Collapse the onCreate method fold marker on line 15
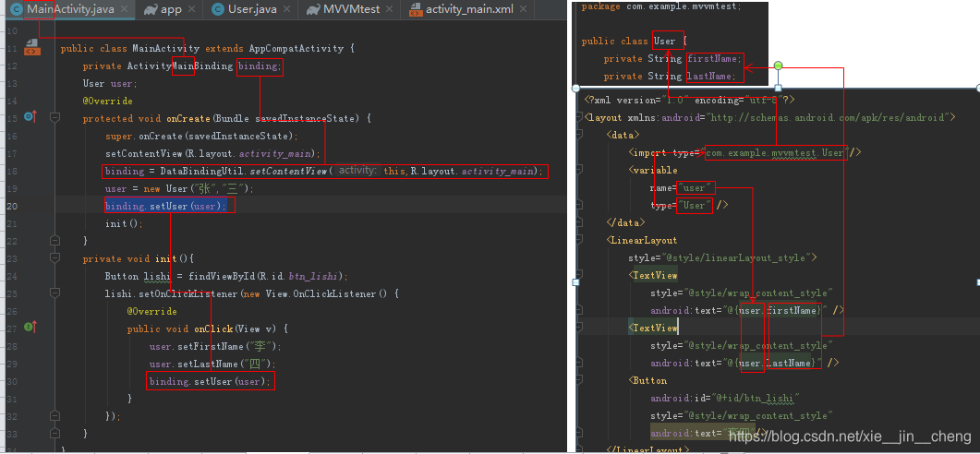Image resolution: width=980 pixels, height=454 pixels. (x=55, y=117)
